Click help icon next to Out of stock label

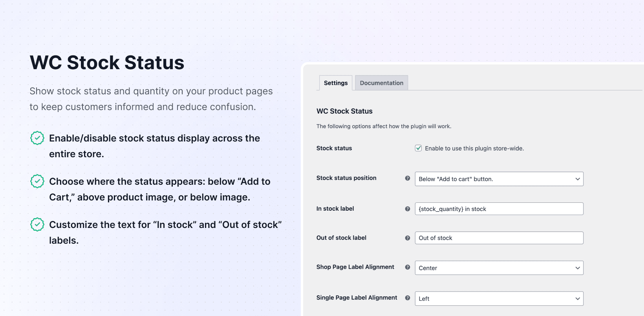pyautogui.click(x=408, y=238)
